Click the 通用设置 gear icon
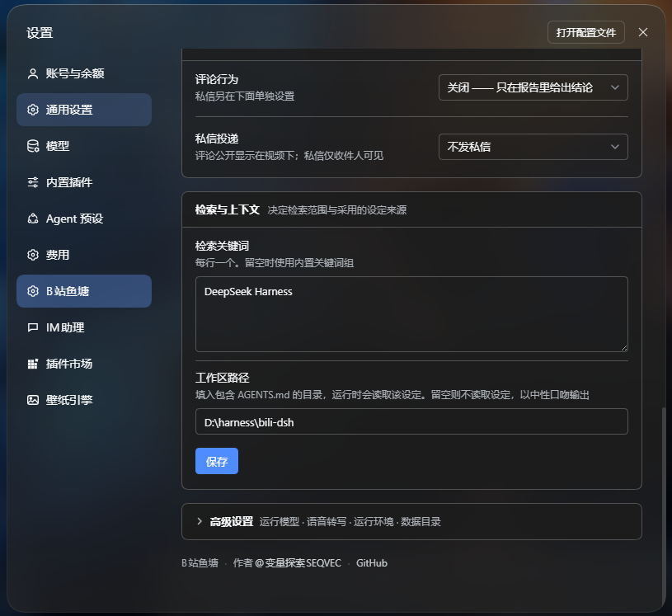Image resolution: width=672 pixels, height=616 pixels. click(x=33, y=110)
